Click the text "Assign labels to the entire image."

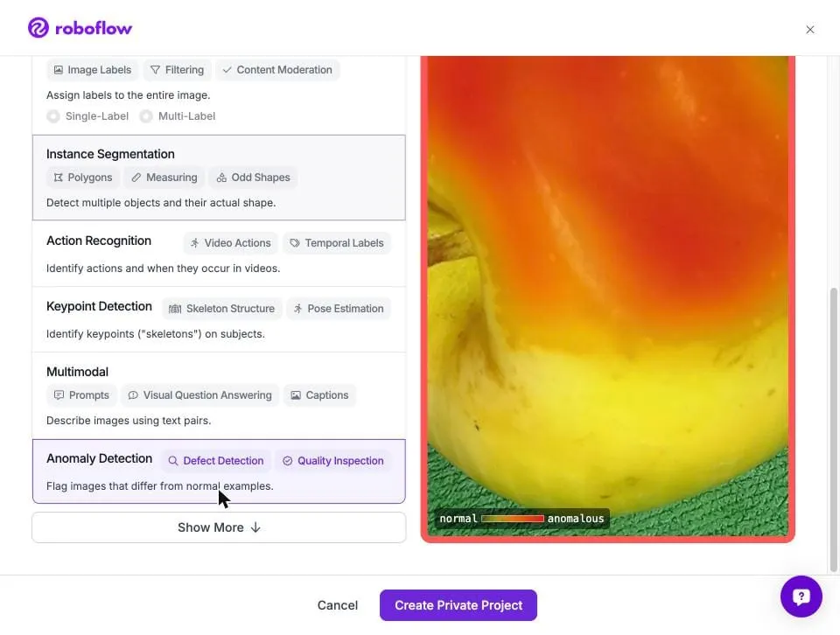tap(128, 95)
